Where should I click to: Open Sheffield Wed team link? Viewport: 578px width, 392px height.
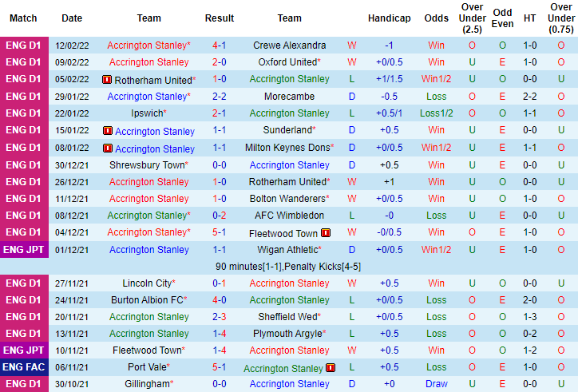pyautogui.click(x=287, y=317)
